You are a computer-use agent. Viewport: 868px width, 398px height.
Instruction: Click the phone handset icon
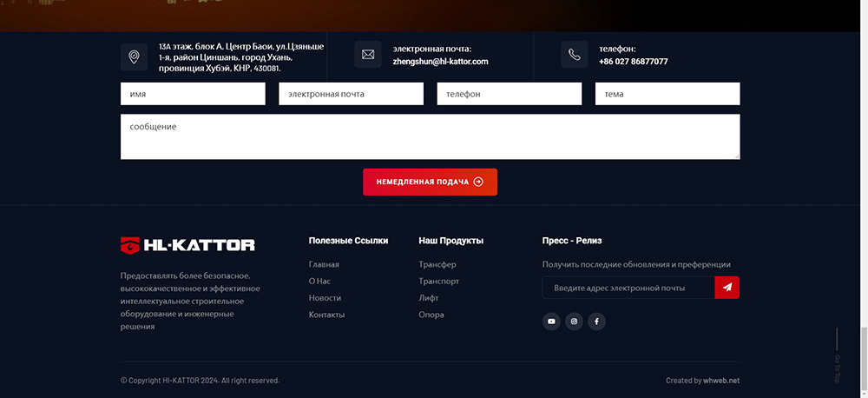tap(574, 55)
